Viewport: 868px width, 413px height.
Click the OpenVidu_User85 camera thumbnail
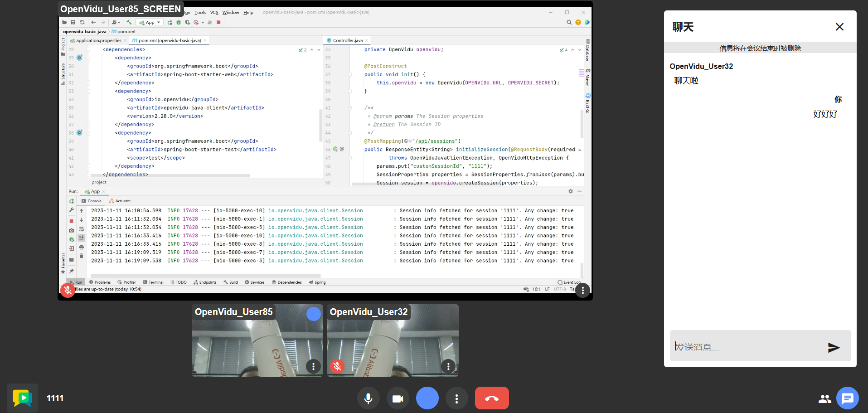(257, 340)
